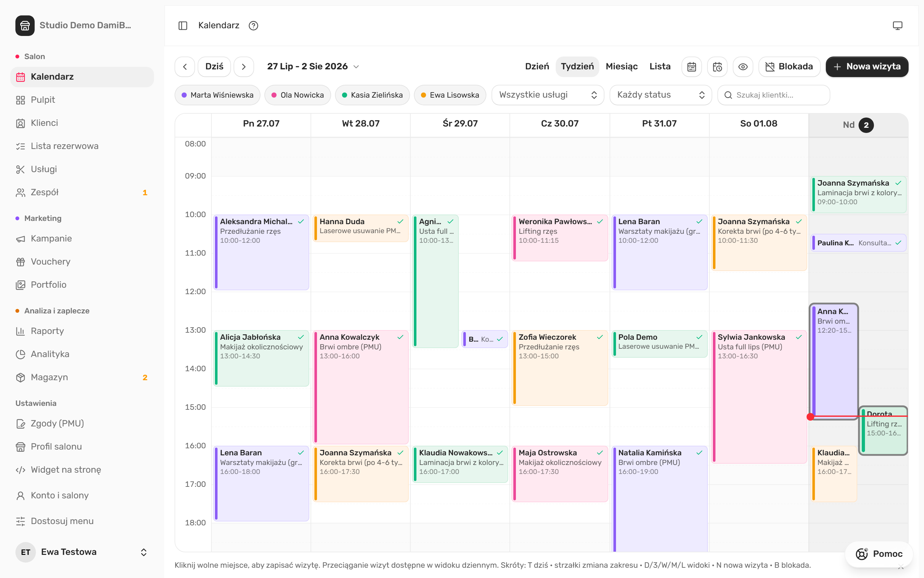The height and width of the screenshot is (578, 924).
Task: Open Sylwia Jankowska Usta full lips appointment
Action: pyautogui.click(x=759, y=397)
